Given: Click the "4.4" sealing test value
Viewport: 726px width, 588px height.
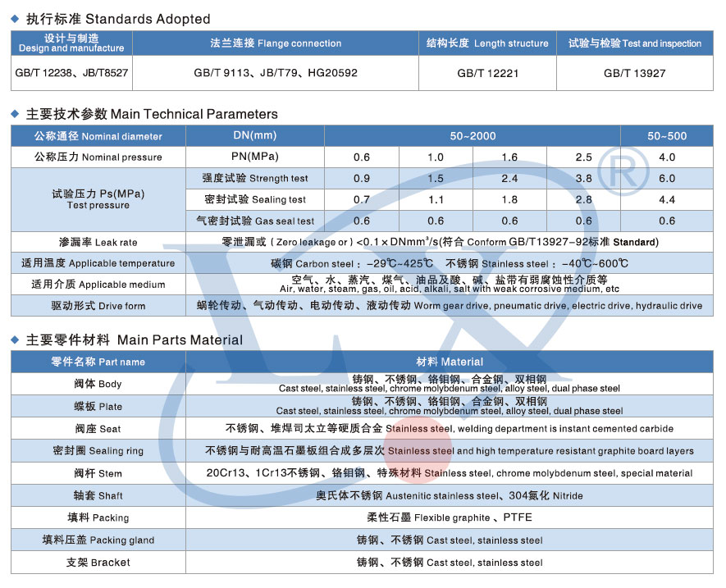Looking at the screenshot, I should pos(667,199).
